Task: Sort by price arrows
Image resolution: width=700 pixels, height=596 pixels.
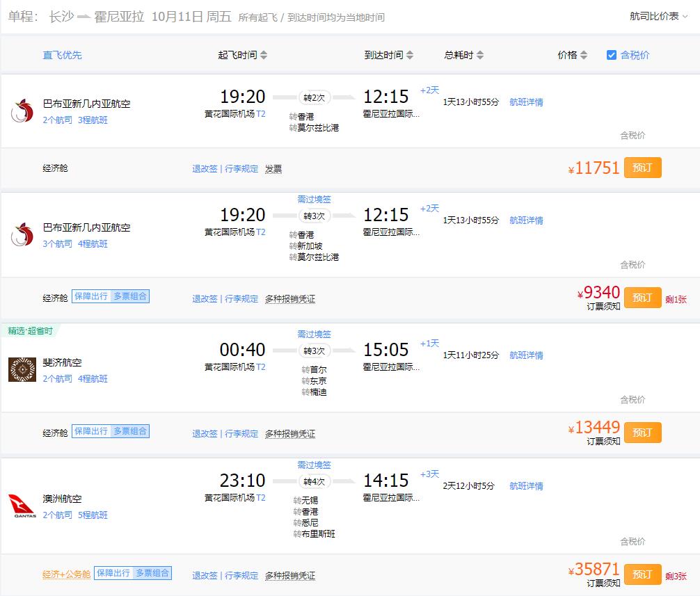Action: tap(584, 55)
